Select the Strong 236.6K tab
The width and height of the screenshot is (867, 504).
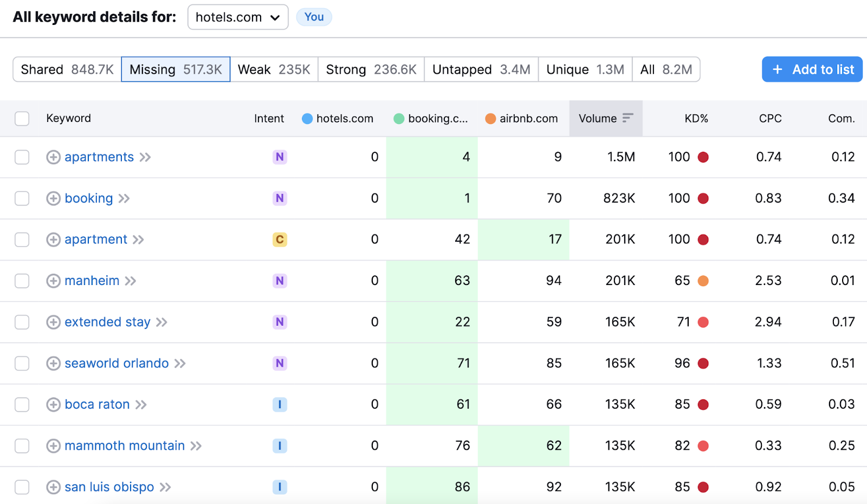[x=371, y=69]
